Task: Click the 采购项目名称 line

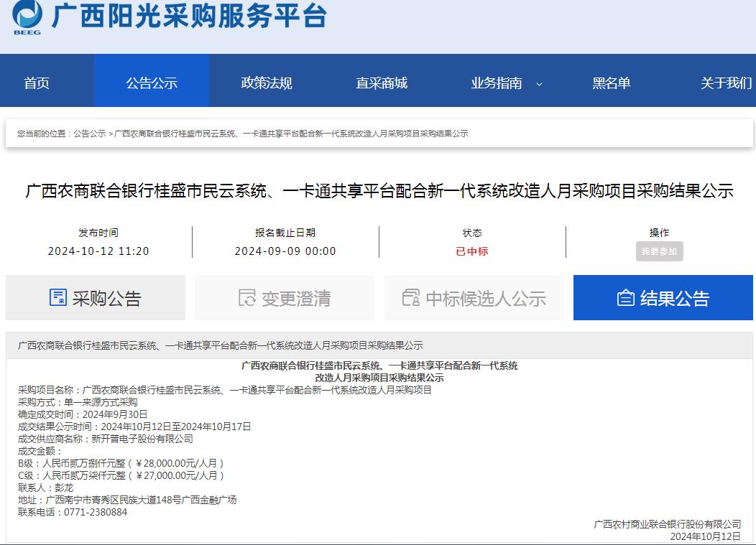Action: pos(225,390)
